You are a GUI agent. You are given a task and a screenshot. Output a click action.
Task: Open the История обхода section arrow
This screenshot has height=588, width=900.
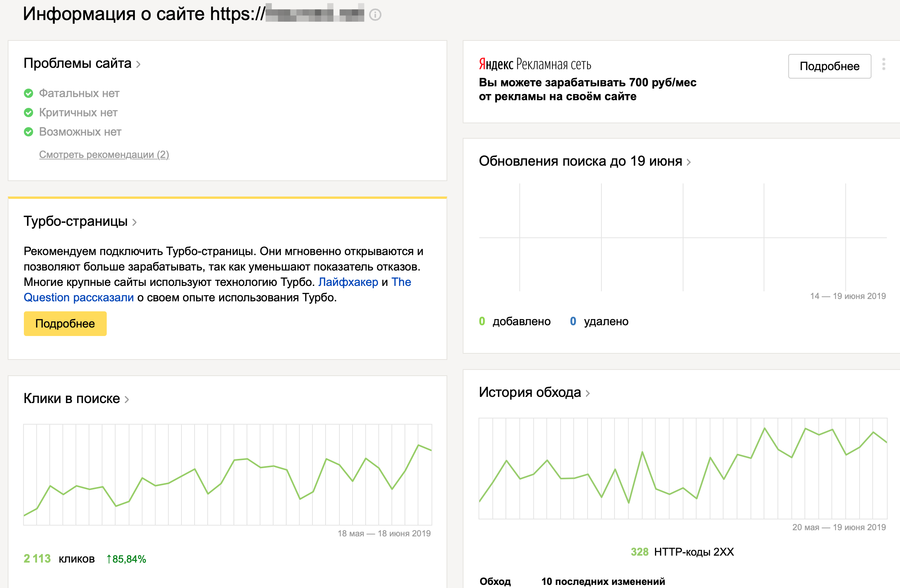(x=588, y=393)
